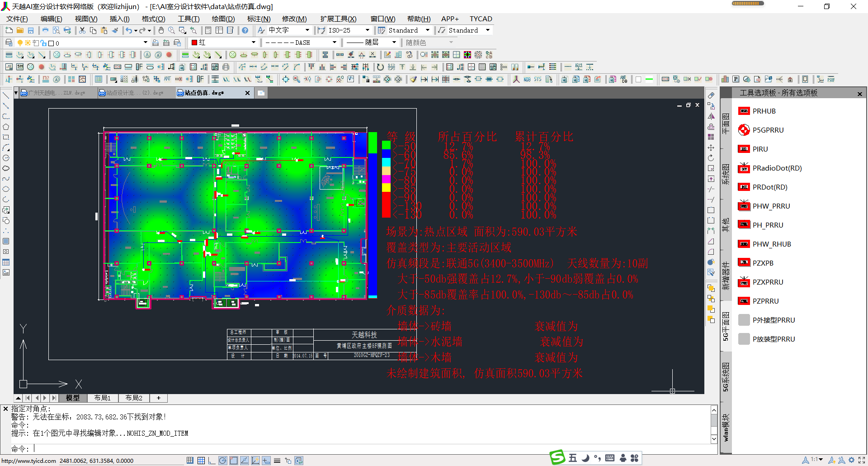Click the NDB icon in the toolbar
The height and width of the screenshot is (466, 868).
(527, 79)
